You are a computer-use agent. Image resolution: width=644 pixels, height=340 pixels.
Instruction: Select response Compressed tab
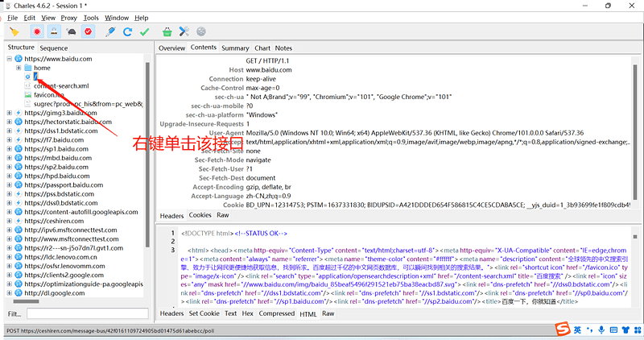(x=277, y=313)
